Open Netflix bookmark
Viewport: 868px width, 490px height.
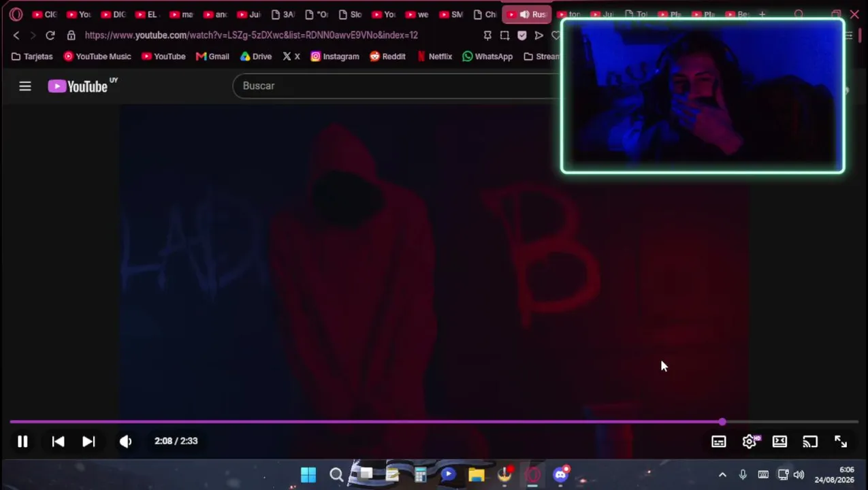[434, 56]
